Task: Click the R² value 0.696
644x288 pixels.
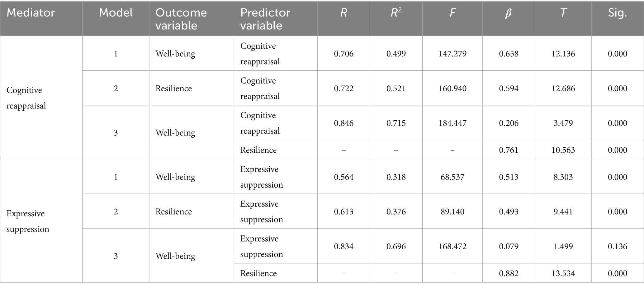Action: tap(396, 247)
